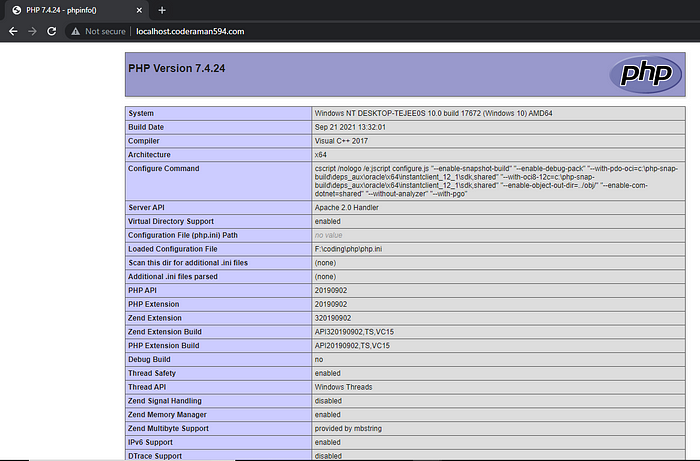Click the browser back arrow
Viewport: 700px width, 461px height.
point(13,31)
